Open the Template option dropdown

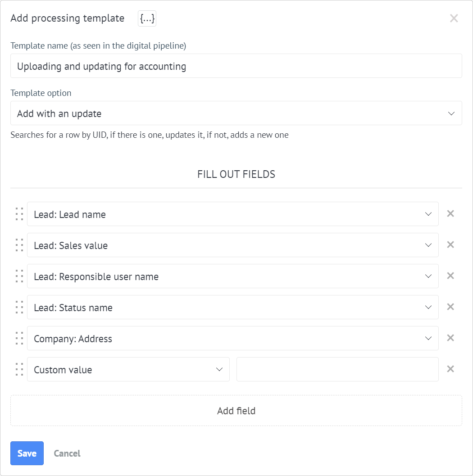[451, 113]
